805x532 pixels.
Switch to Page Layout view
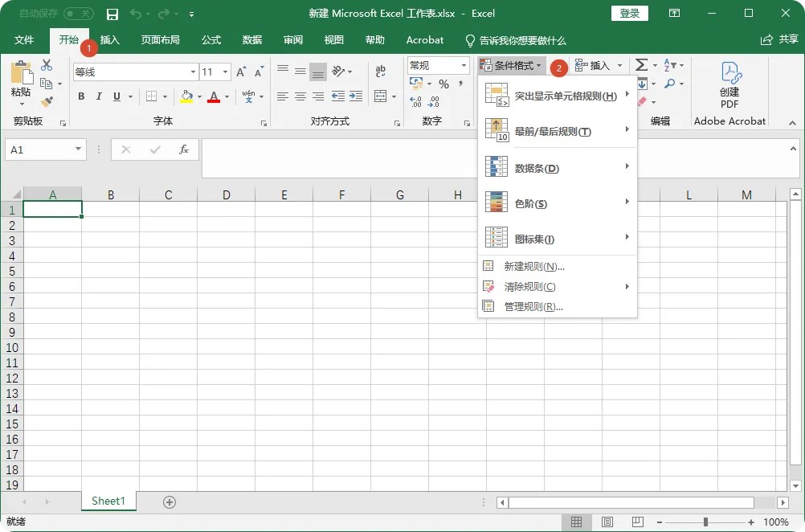pyautogui.click(x=607, y=522)
